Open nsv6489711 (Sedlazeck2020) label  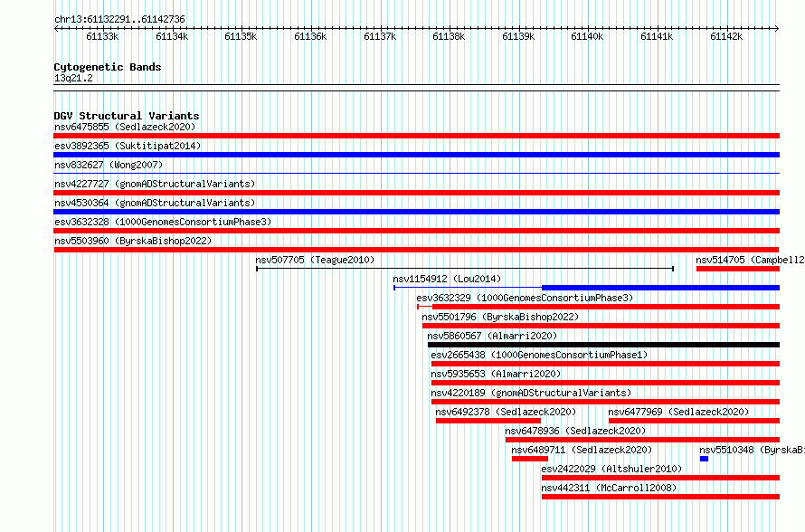click(x=582, y=450)
